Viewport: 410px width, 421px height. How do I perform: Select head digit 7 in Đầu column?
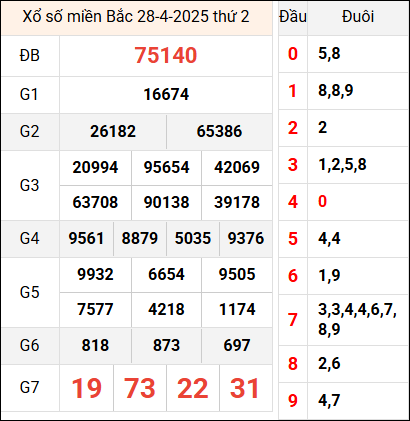(x=293, y=320)
